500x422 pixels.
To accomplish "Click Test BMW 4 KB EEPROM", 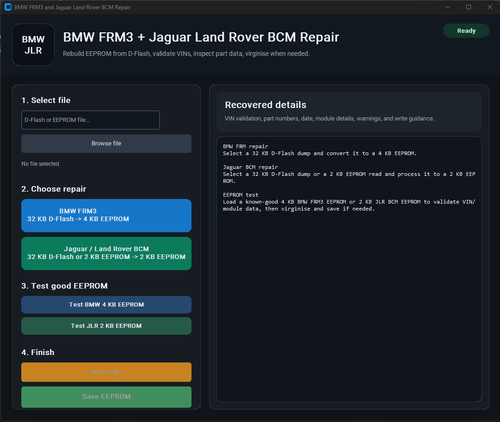I will [106, 305].
